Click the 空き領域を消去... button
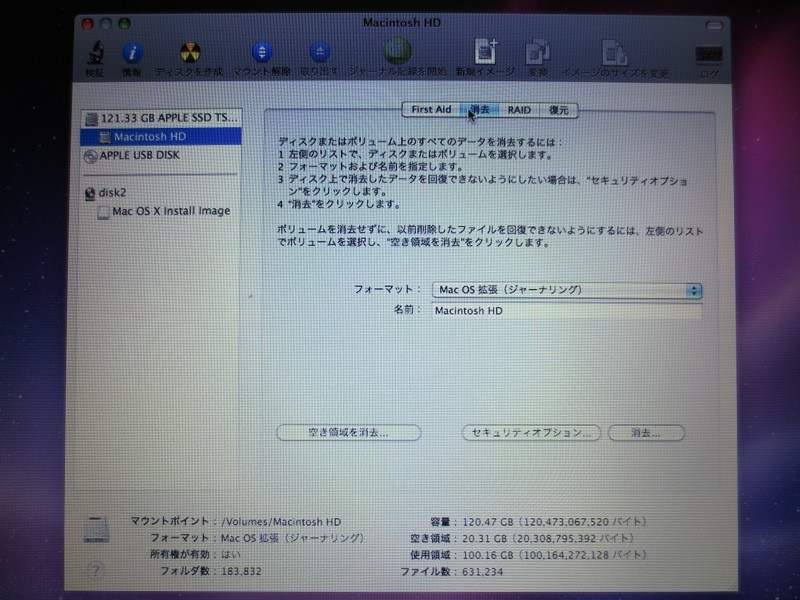 point(348,433)
